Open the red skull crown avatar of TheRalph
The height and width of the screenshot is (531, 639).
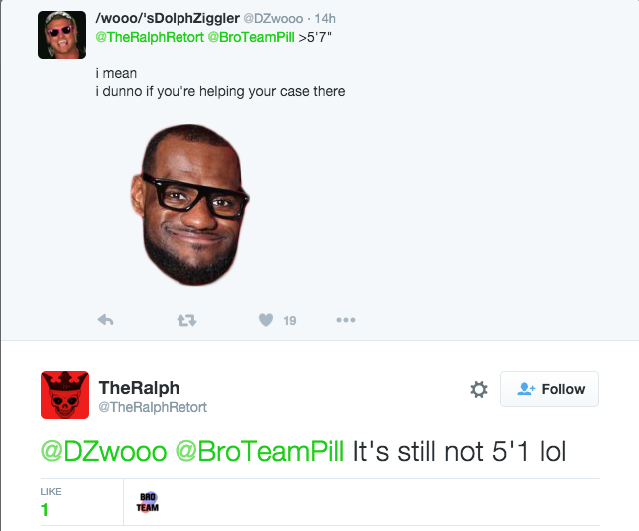[65, 395]
